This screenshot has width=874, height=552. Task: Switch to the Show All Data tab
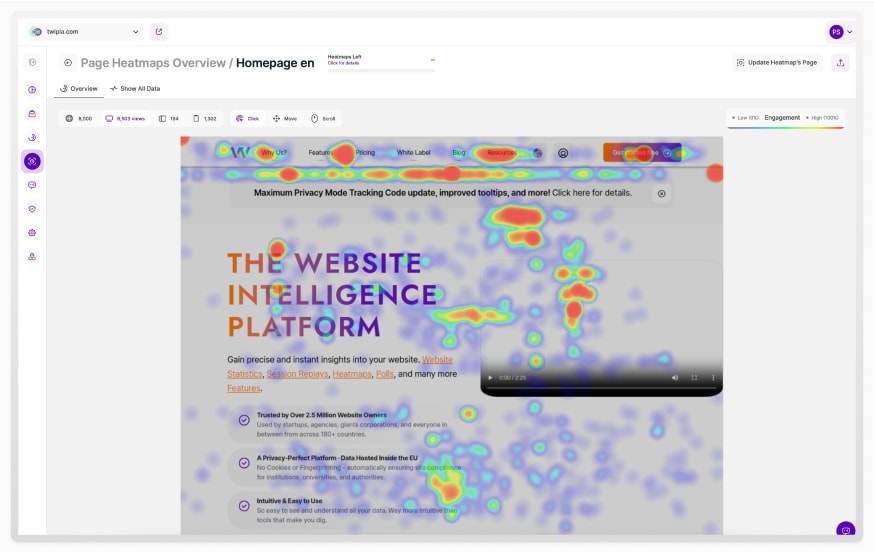(135, 88)
